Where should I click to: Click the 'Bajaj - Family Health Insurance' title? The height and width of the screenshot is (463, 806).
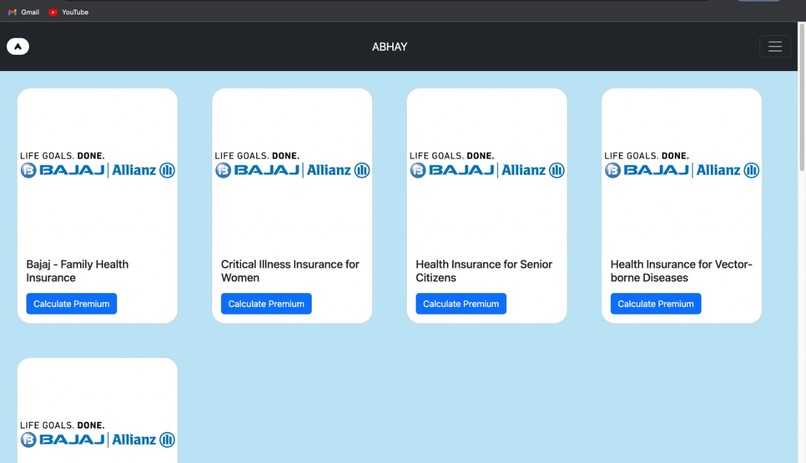coord(77,271)
